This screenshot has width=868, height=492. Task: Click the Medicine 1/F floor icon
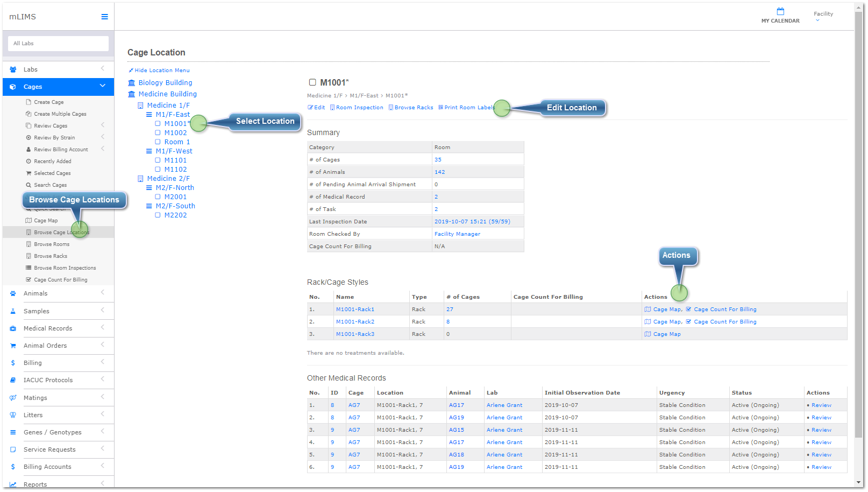[x=140, y=106]
